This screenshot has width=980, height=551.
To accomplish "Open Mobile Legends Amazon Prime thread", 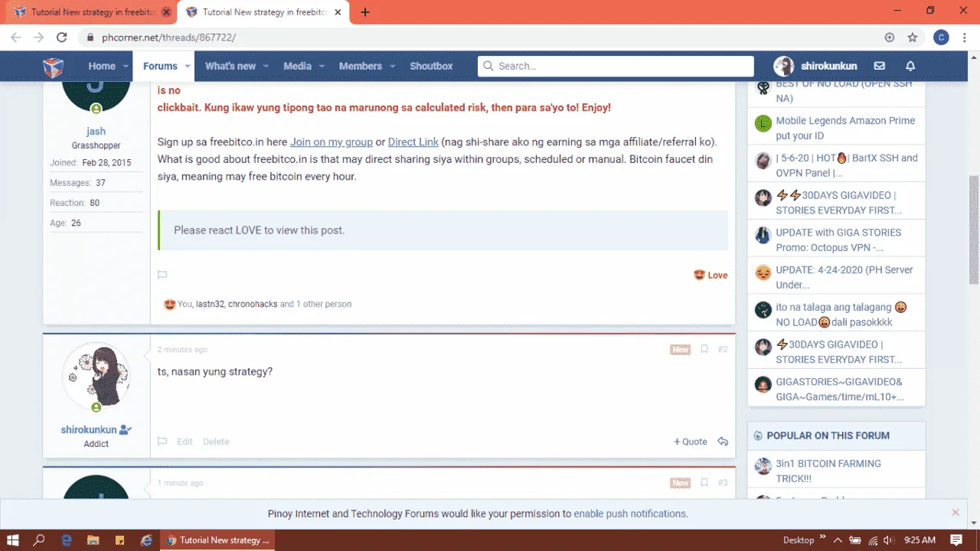I will coord(845,128).
